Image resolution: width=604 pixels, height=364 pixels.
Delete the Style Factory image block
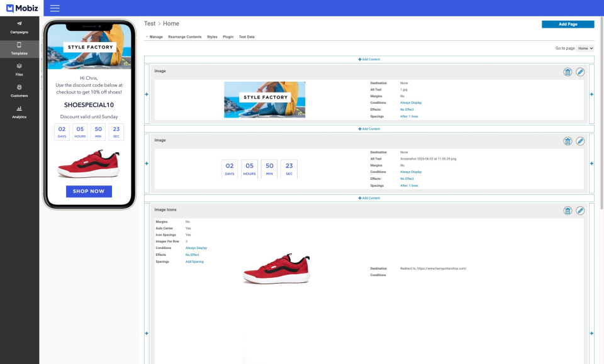[568, 72]
